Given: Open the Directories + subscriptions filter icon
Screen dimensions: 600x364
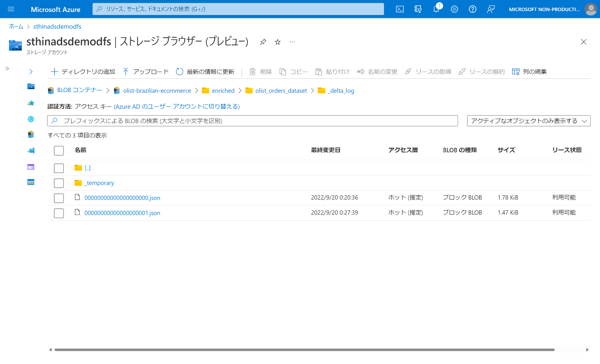Looking at the screenshot, I should (x=418, y=9).
